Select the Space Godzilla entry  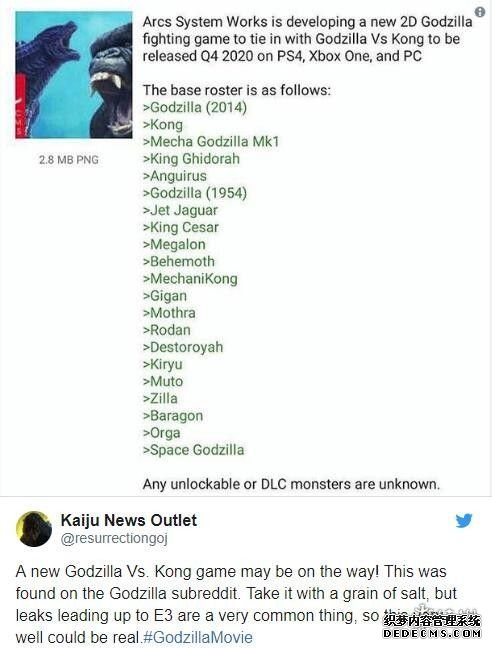click(193, 450)
